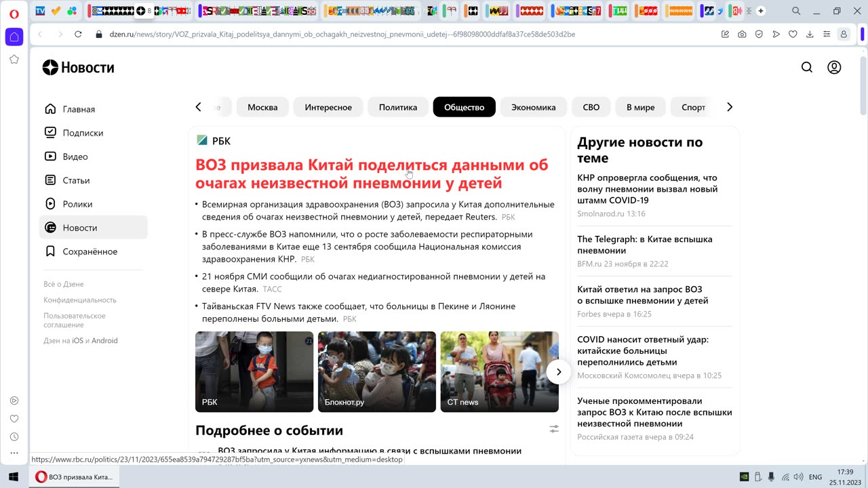Open the Windows Start menu
Screen dimensions: 868x488
point(13,476)
